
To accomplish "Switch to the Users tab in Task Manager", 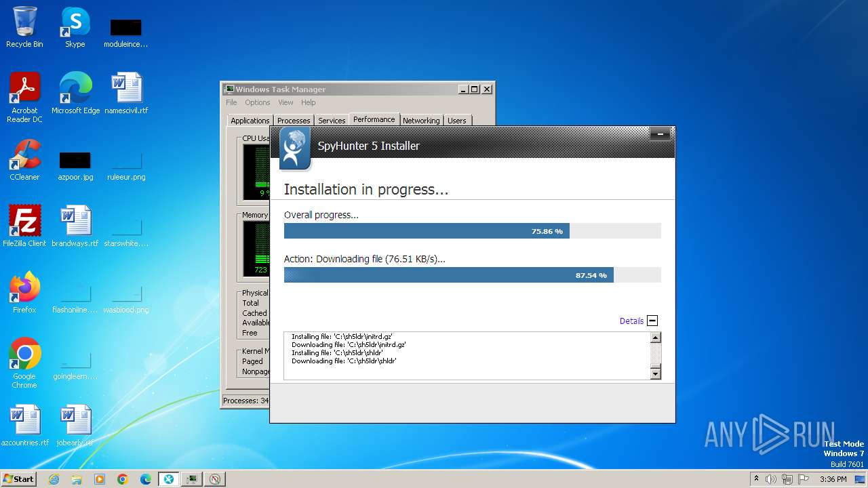I will pyautogui.click(x=457, y=121).
